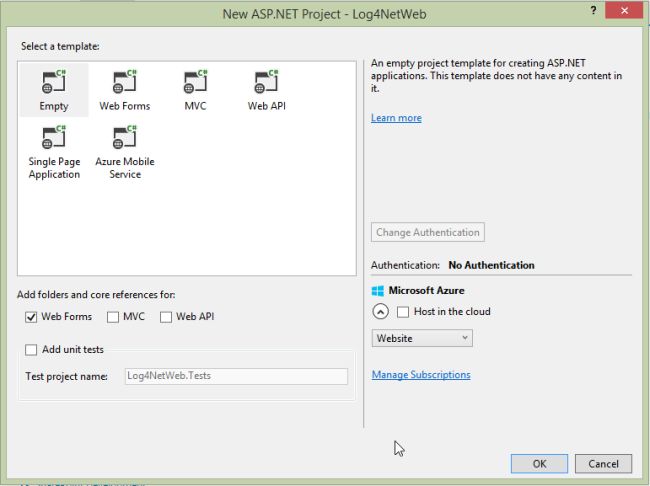Click the empty template description text

(x=497, y=76)
